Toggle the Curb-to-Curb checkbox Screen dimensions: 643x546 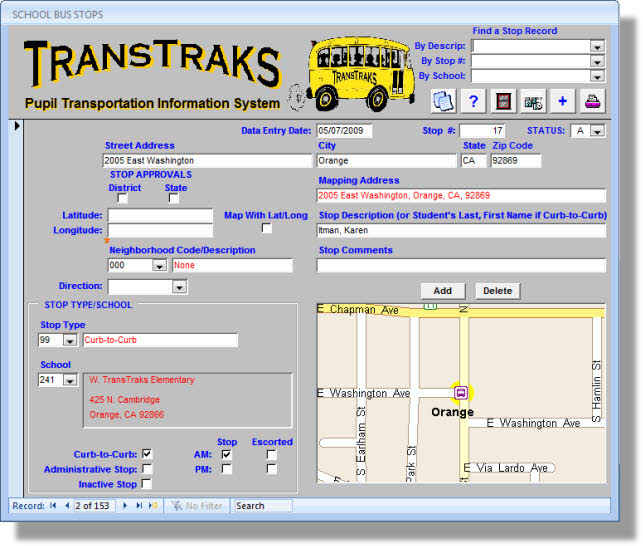click(x=147, y=454)
